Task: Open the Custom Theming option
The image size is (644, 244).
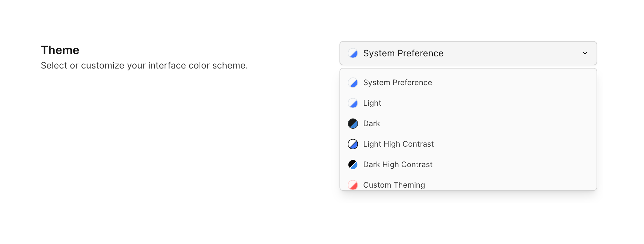Action: (x=394, y=185)
